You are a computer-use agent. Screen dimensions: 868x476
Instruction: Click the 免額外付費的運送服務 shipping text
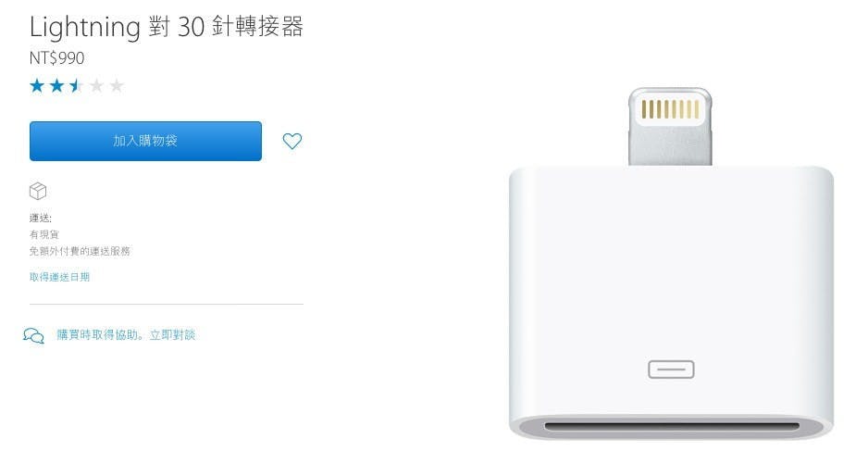click(x=80, y=251)
